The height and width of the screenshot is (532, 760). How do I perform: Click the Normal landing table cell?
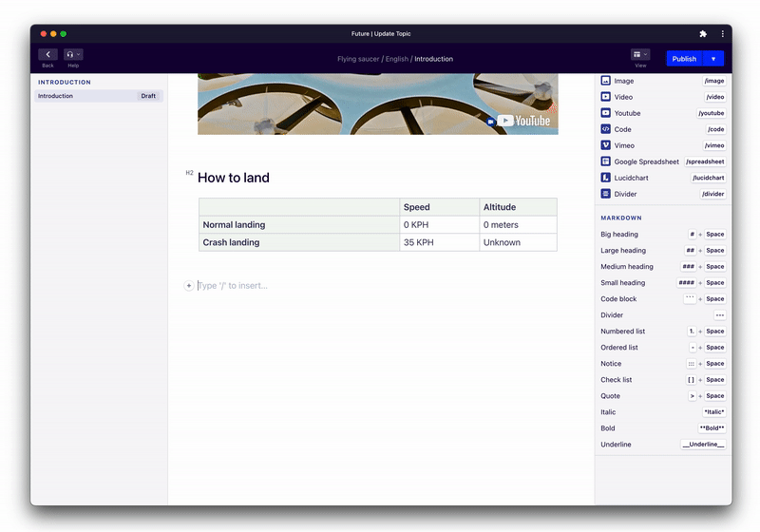pos(299,225)
